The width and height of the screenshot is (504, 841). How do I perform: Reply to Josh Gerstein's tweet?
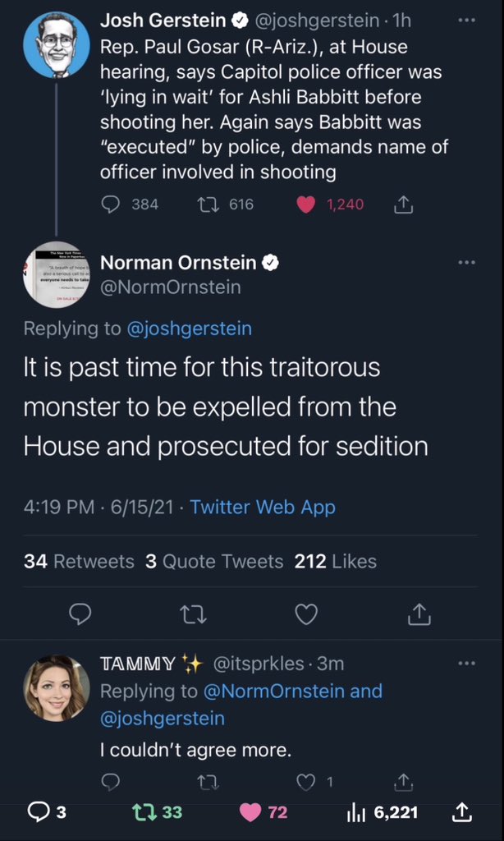pos(111,205)
